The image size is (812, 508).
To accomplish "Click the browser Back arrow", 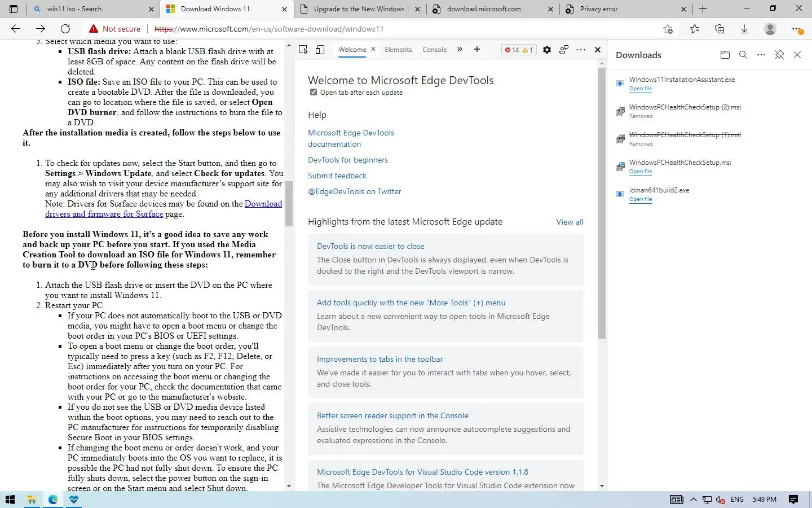I will point(16,29).
